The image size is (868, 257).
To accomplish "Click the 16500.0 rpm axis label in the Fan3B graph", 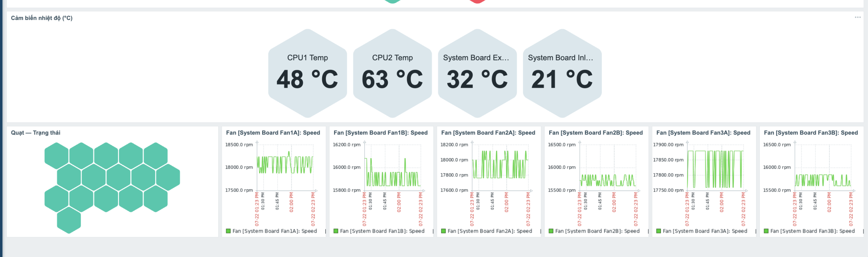I will [x=777, y=144].
